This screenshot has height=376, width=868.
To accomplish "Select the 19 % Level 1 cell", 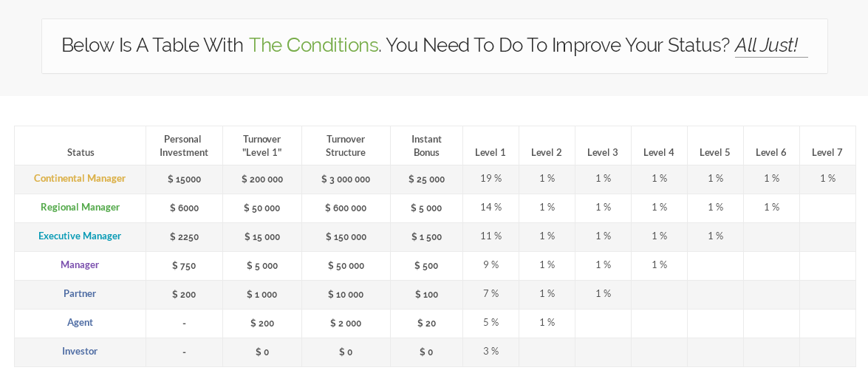I will coord(491,178).
